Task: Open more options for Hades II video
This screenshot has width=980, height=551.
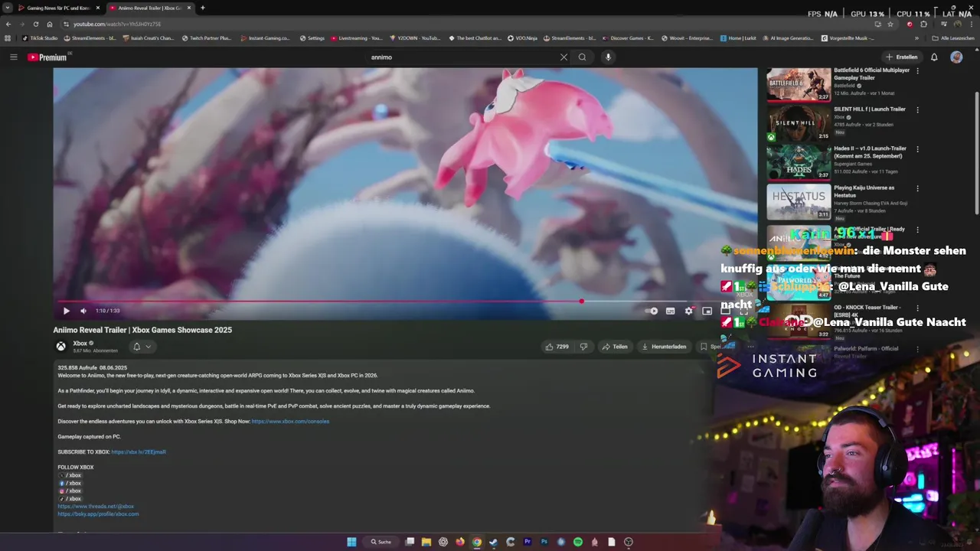Action: point(917,149)
